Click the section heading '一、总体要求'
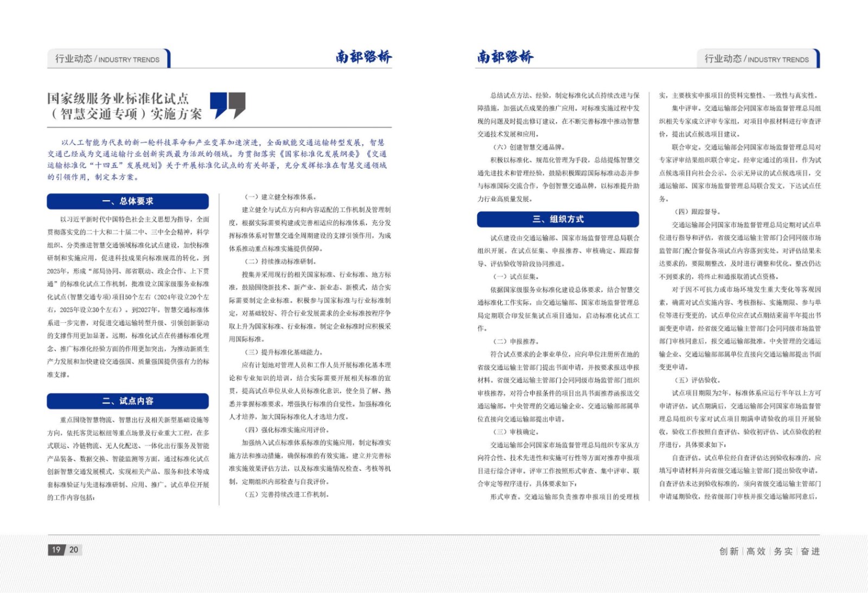868x593 pixels. tap(128, 201)
